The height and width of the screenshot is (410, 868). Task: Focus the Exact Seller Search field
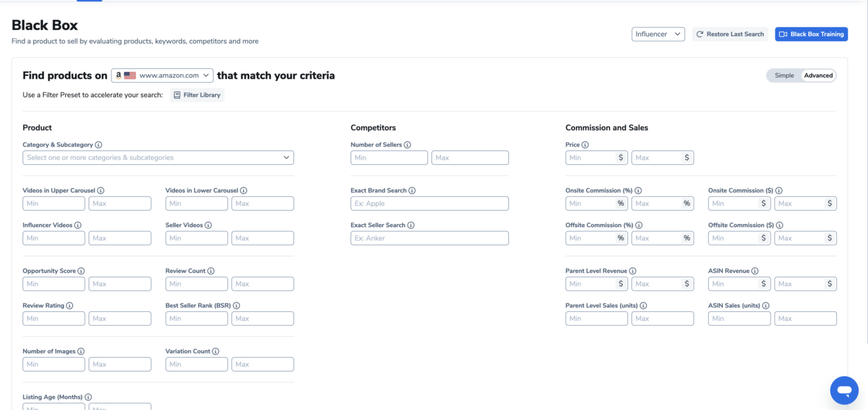coord(429,238)
